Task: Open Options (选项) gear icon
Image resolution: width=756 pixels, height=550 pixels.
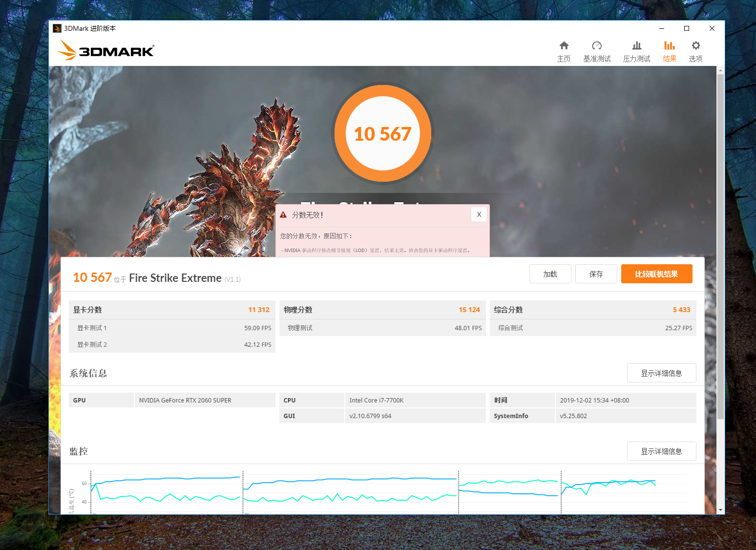Action: click(x=695, y=46)
